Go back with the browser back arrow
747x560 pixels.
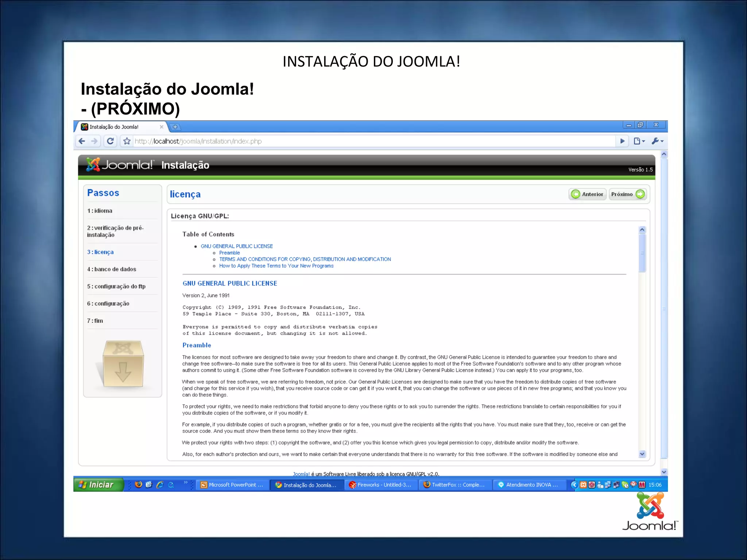(x=82, y=141)
